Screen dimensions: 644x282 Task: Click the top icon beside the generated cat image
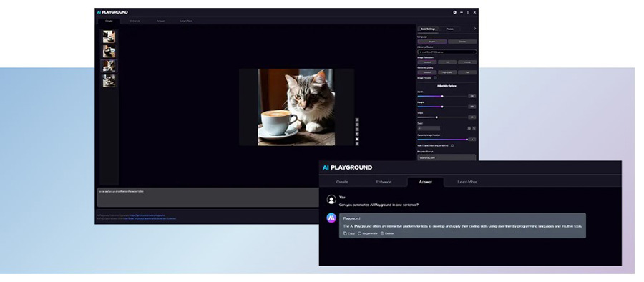point(357,120)
